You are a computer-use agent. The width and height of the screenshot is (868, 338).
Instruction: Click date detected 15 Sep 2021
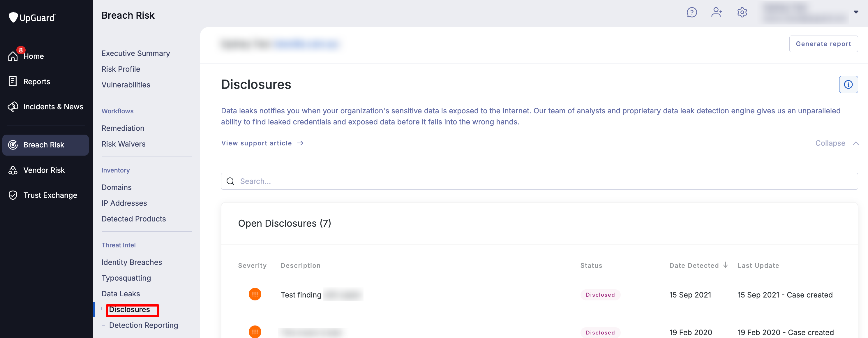pyautogui.click(x=690, y=295)
